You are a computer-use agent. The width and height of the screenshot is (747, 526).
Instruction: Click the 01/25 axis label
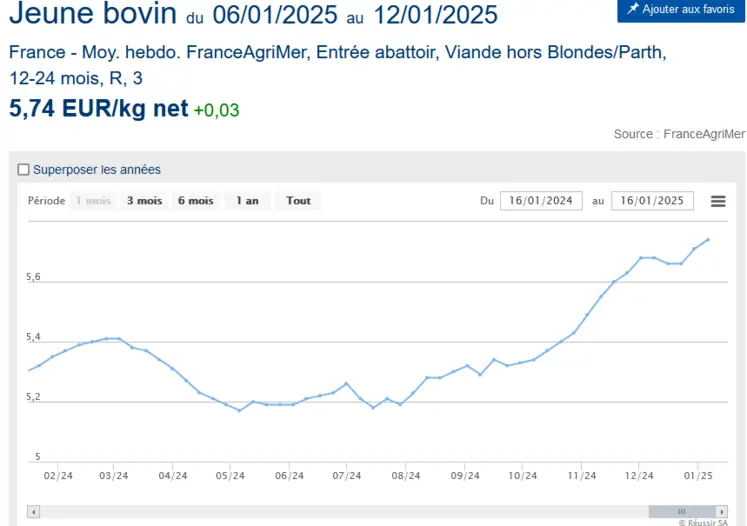698,475
